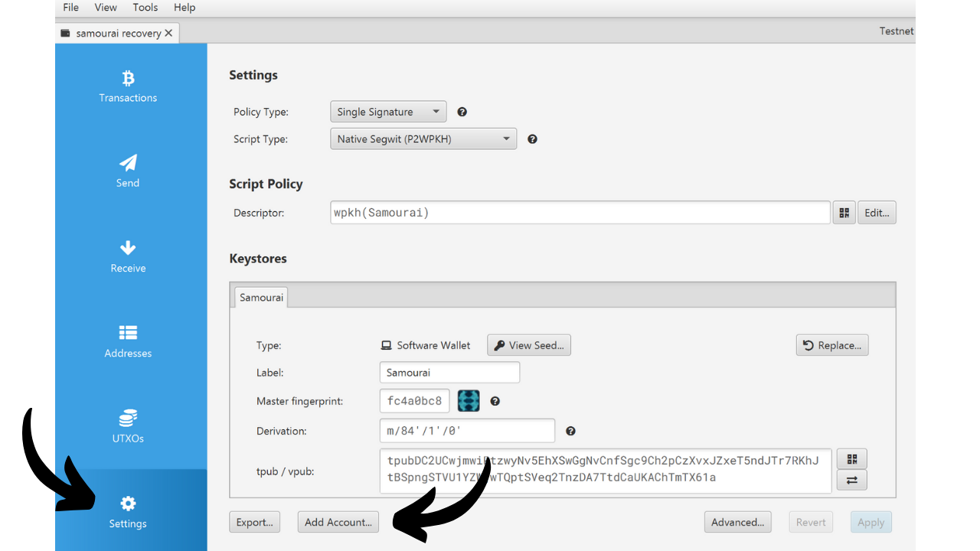
Task: Open the Tools menu
Action: click(x=145, y=8)
